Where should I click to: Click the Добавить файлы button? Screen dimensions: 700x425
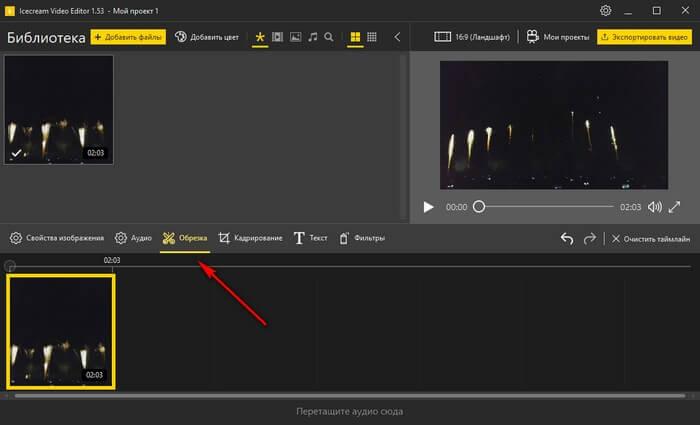pyautogui.click(x=129, y=37)
